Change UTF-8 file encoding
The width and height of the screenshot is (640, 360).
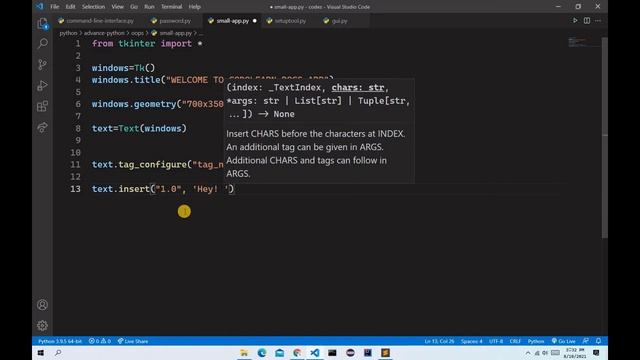click(x=496, y=341)
